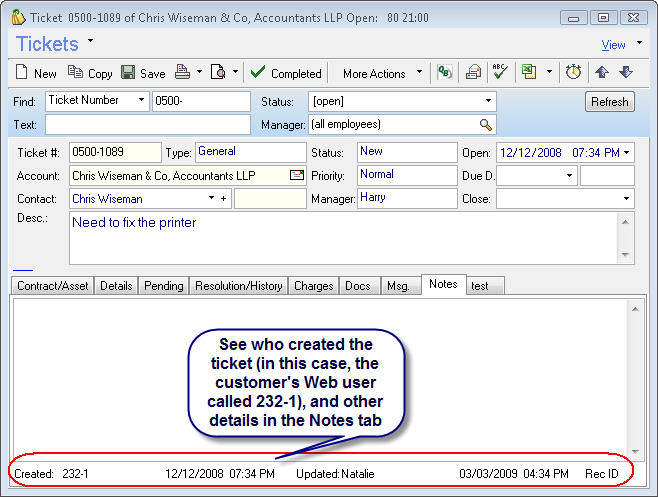Save the ticket with the floppy icon
Viewport: 658px width, 497px height.
pyautogui.click(x=128, y=73)
